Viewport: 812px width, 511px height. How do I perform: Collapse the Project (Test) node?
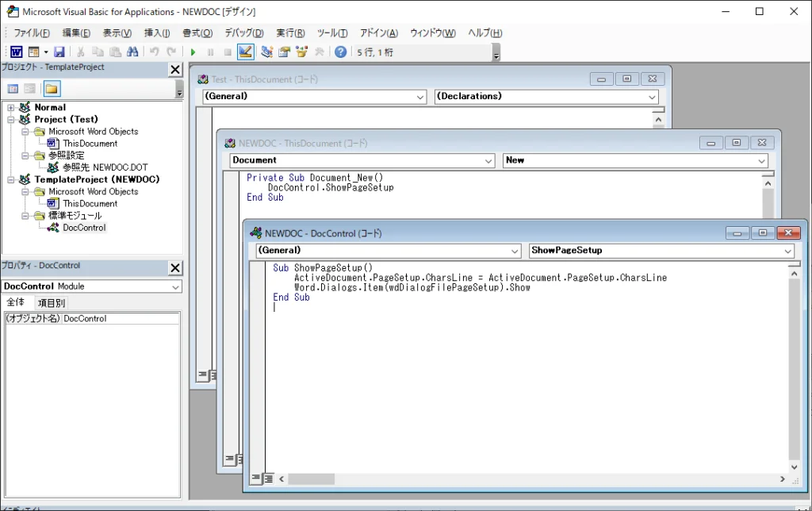(x=10, y=119)
